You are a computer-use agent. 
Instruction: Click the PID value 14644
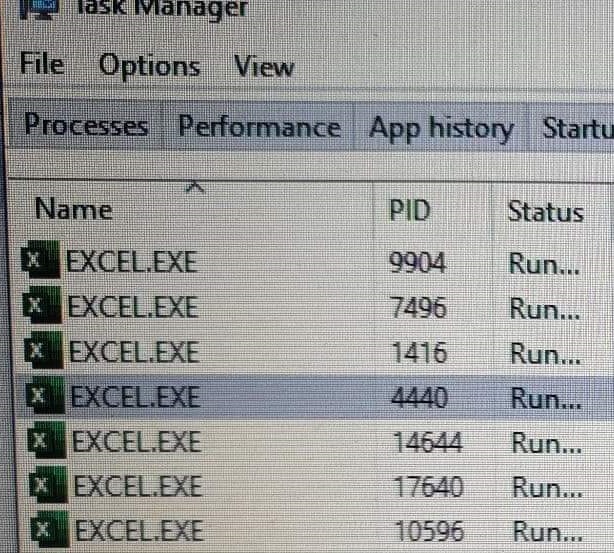pos(428,443)
